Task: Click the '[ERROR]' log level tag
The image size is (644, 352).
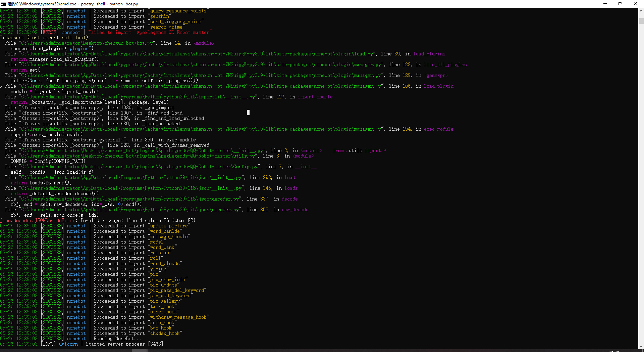Action: (x=50, y=32)
